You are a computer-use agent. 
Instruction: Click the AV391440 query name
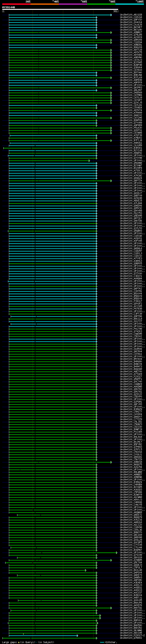tap(8, 8)
